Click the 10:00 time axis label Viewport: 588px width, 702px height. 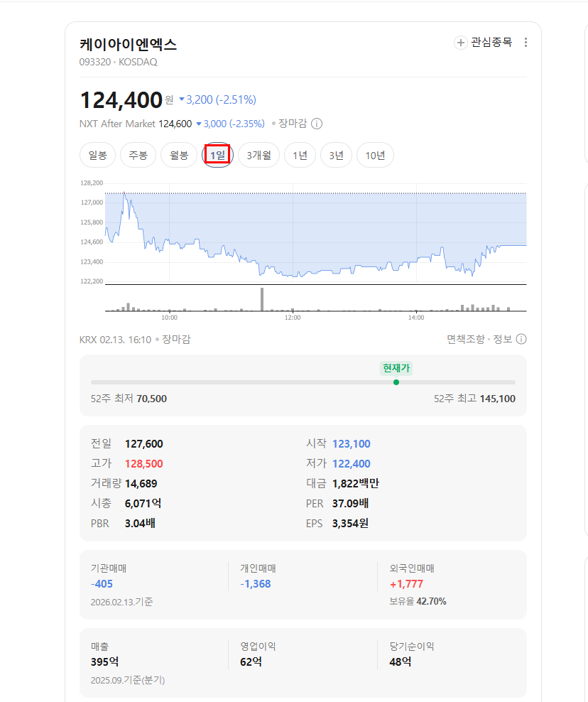point(169,318)
